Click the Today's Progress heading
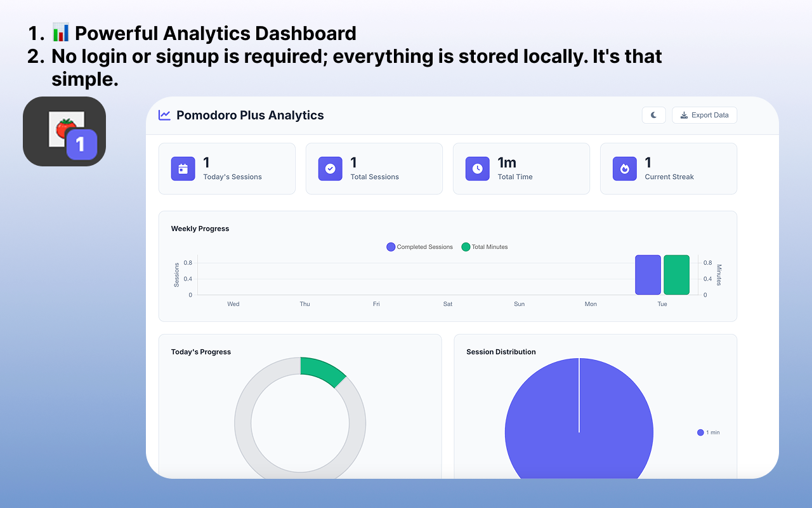The height and width of the screenshot is (508, 812). pos(201,352)
